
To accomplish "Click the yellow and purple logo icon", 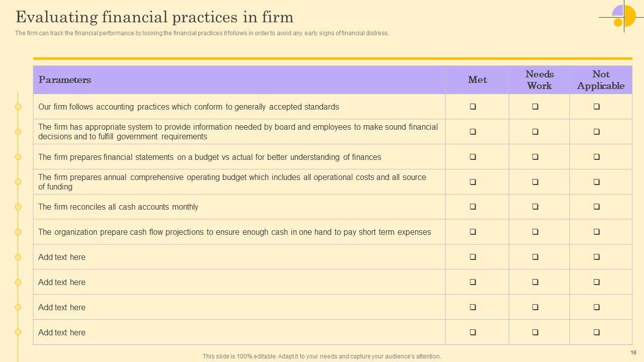I will (623, 16).
